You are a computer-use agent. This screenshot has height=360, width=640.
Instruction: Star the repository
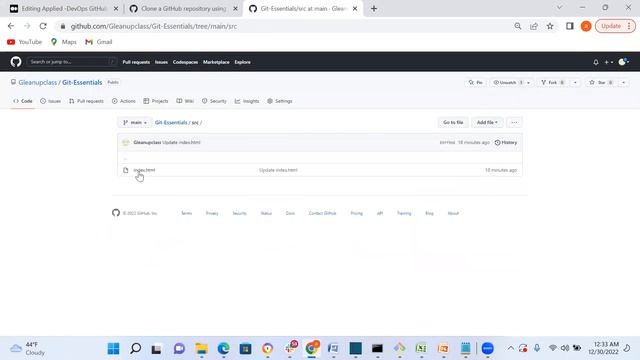coord(602,82)
